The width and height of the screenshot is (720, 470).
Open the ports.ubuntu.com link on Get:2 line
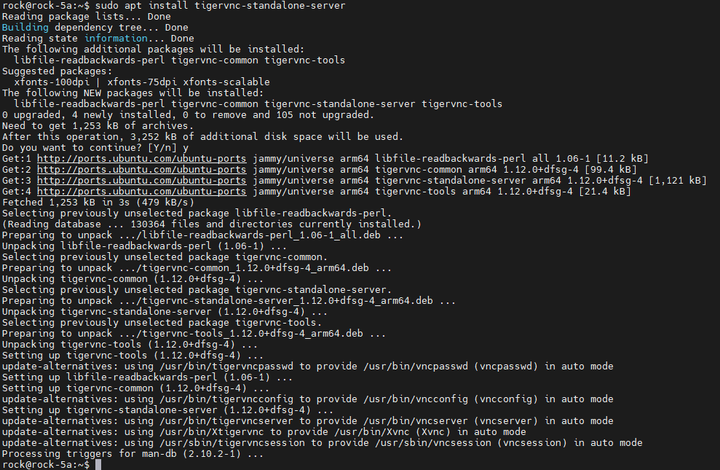pos(141,170)
